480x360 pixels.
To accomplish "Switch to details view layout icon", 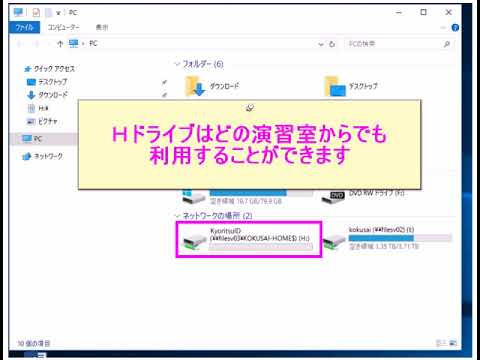I will tap(441, 343).
